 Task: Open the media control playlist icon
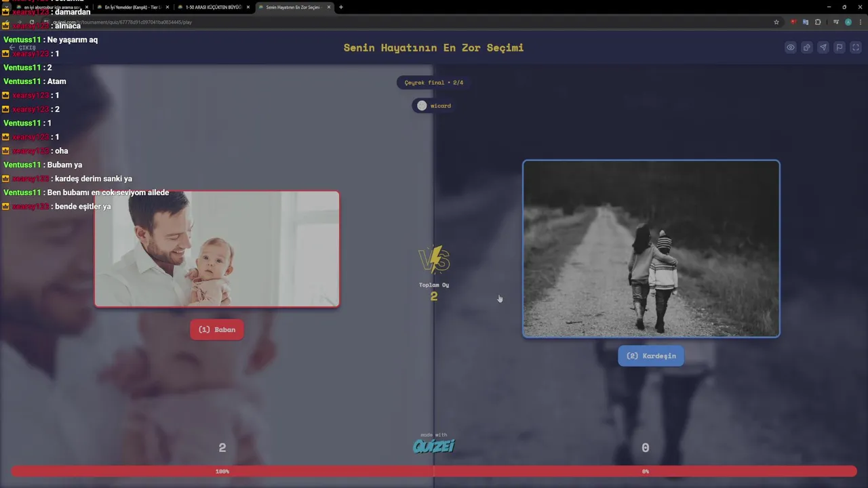coord(836,22)
